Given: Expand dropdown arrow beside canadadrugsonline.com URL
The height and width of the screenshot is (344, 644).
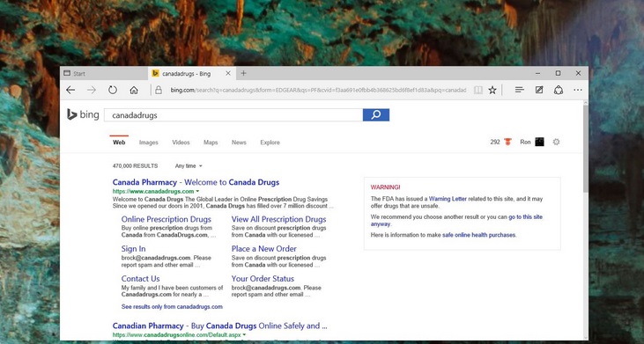Looking at the screenshot, I should pos(244,335).
